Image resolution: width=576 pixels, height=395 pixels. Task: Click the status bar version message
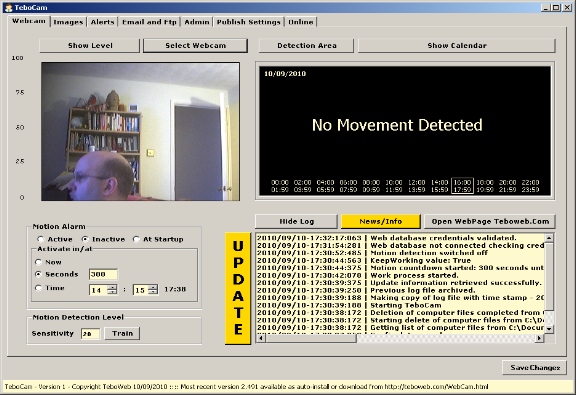[246, 387]
